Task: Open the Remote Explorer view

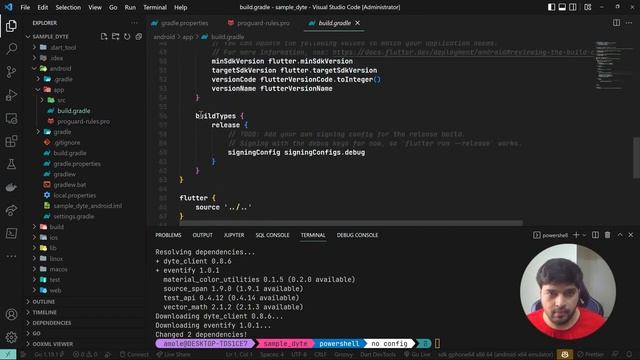Action: (11, 118)
